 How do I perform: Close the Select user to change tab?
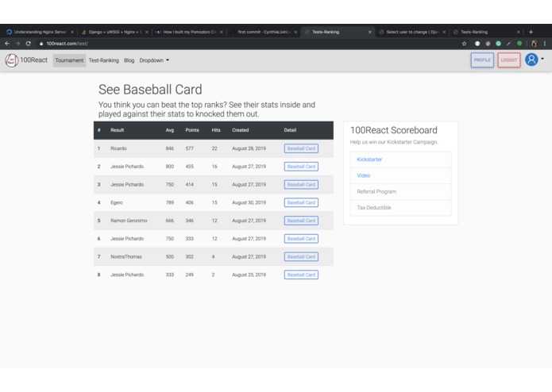[x=444, y=32]
